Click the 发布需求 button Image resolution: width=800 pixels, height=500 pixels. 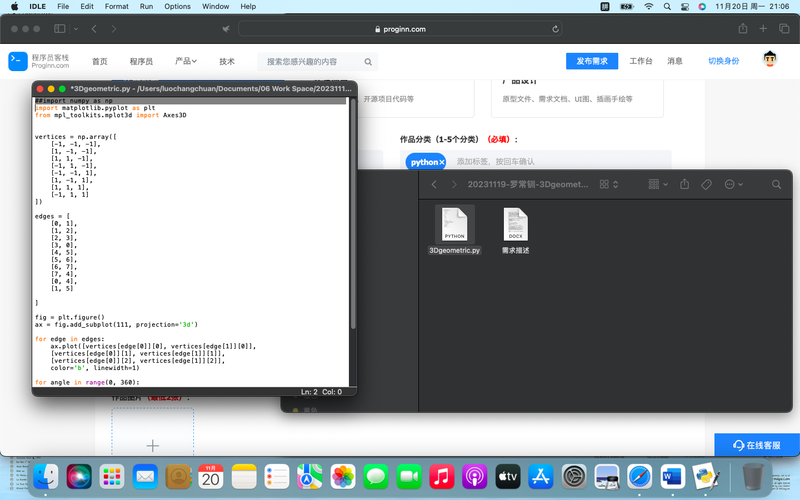592,61
